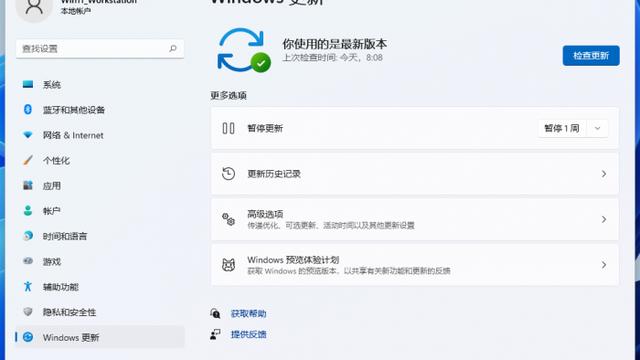
Task: Open 高级选项 settings row
Action: pos(415,220)
